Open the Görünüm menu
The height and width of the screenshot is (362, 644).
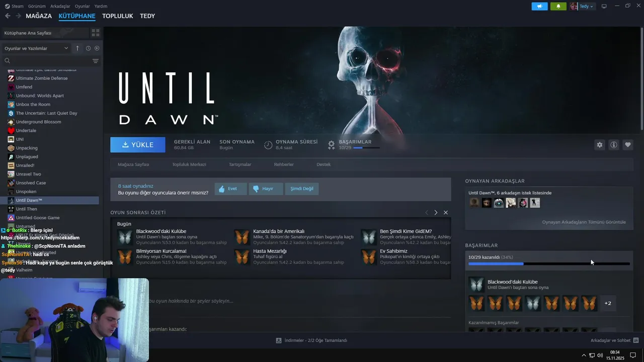coord(37,6)
